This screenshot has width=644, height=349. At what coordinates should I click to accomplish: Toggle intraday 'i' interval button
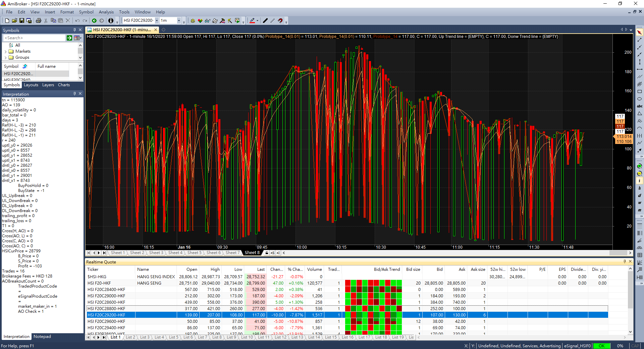(639, 181)
